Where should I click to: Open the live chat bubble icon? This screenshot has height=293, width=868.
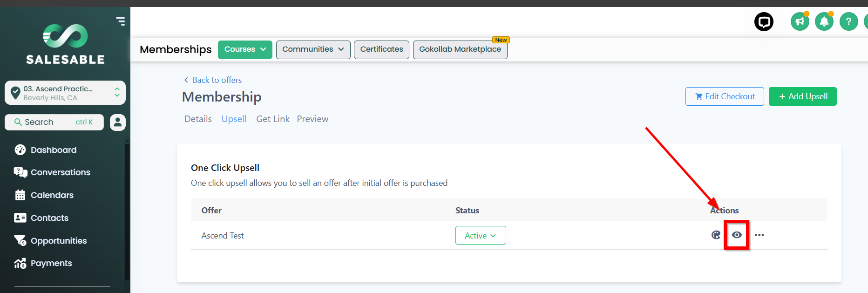pyautogui.click(x=764, y=21)
